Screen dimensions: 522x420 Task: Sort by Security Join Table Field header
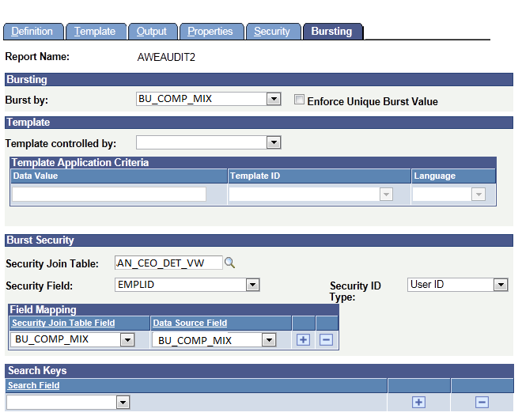click(x=63, y=323)
